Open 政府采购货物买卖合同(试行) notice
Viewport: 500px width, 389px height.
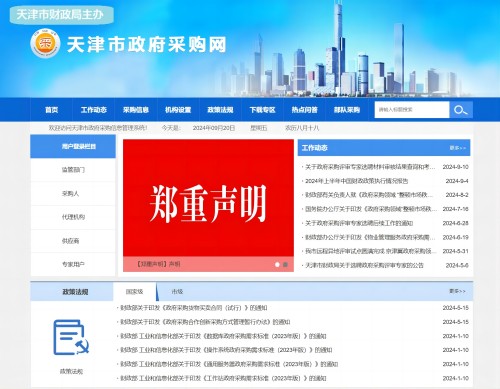pyautogui.click(x=193, y=308)
